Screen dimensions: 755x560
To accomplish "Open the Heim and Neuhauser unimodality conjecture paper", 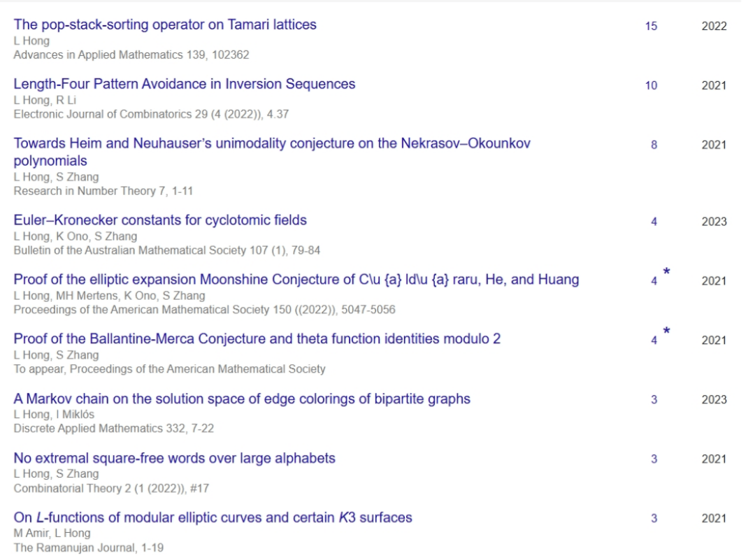I will click(272, 143).
